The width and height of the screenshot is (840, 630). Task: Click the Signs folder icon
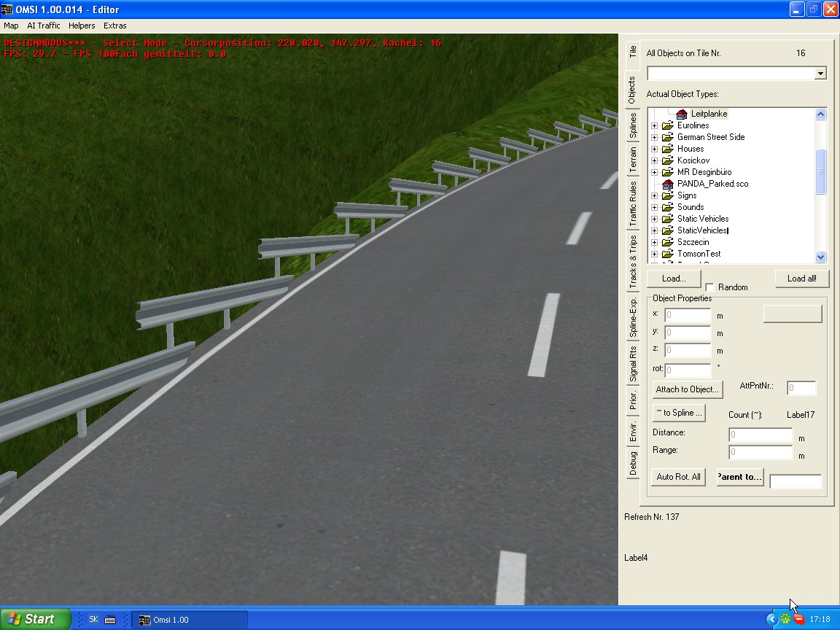click(667, 195)
